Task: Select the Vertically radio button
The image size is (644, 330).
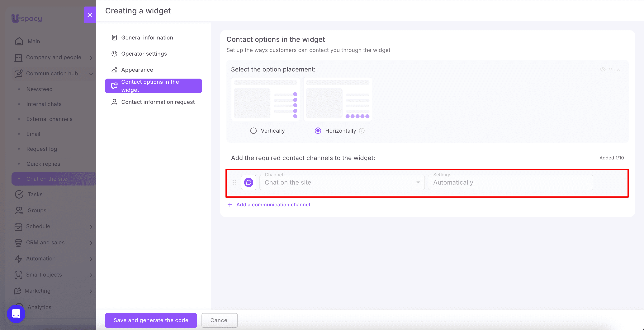Action: pos(253,131)
